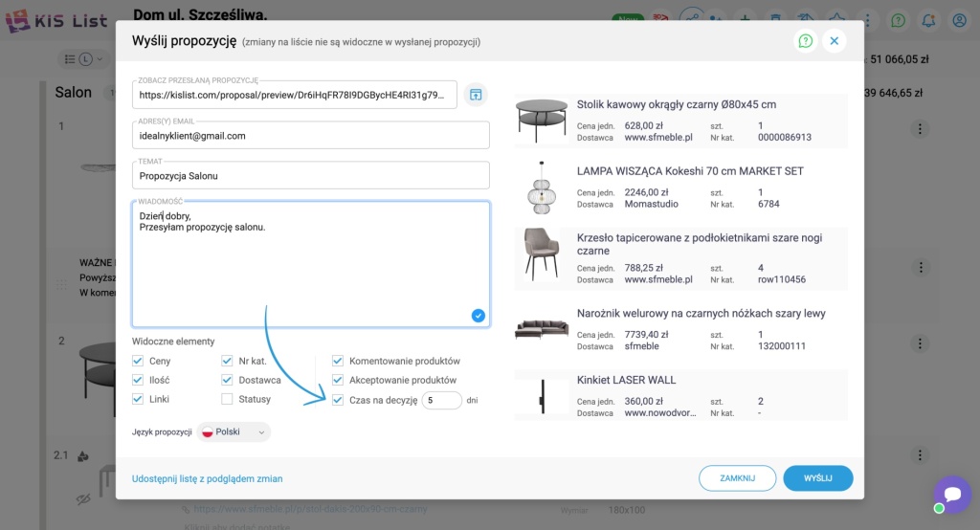Click the green help icon in dialog header
The width and height of the screenshot is (980, 530).
(x=806, y=41)
